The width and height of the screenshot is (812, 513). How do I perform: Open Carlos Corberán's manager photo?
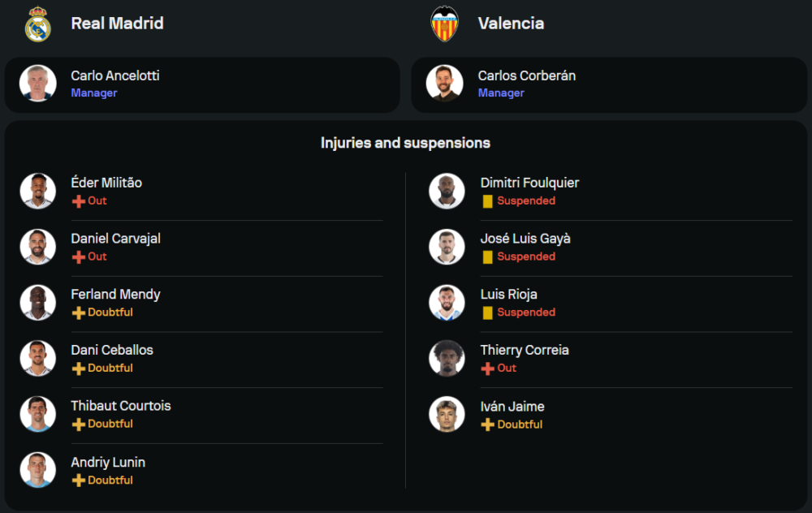(x=445, y=84)
